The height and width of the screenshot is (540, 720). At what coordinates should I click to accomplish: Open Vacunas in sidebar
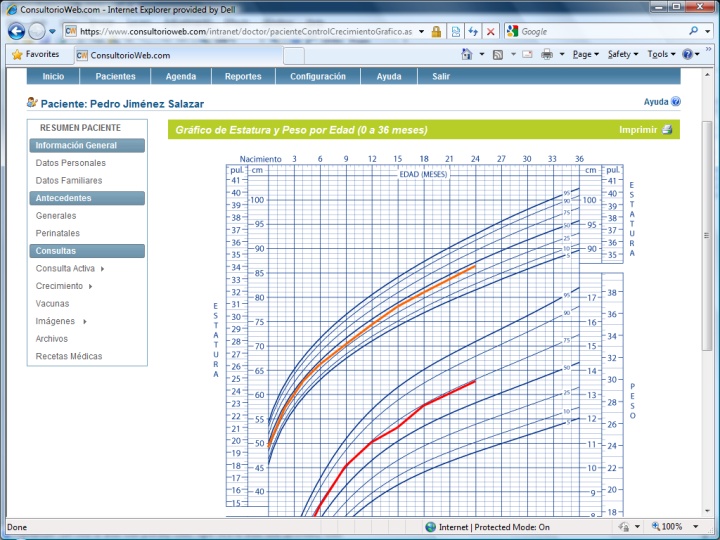click(x=52, y=304)
